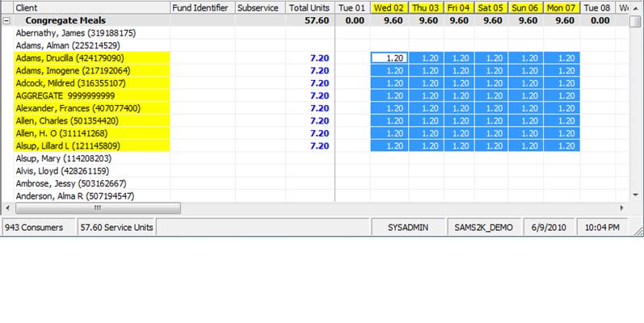Click vertical scrollbar up arrow

coord(636,7)
